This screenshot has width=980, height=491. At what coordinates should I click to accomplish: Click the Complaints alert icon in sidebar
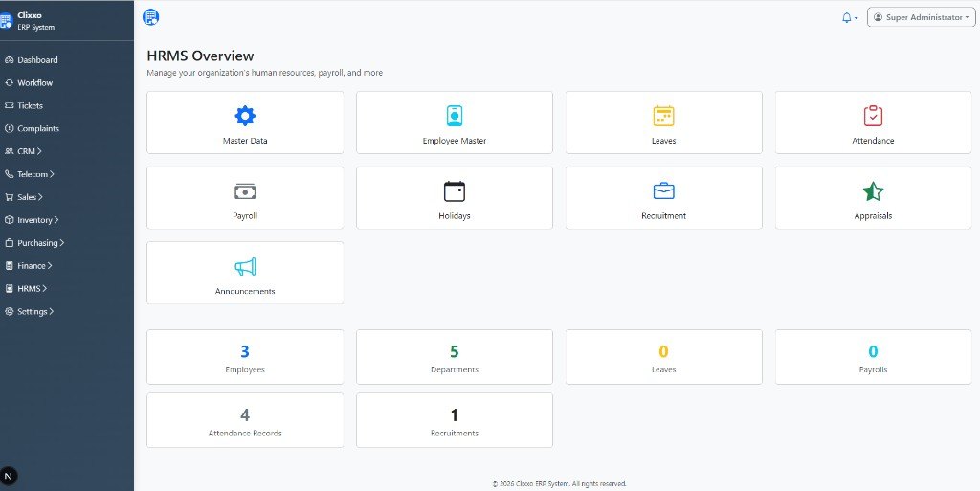(x=9, y=128)
